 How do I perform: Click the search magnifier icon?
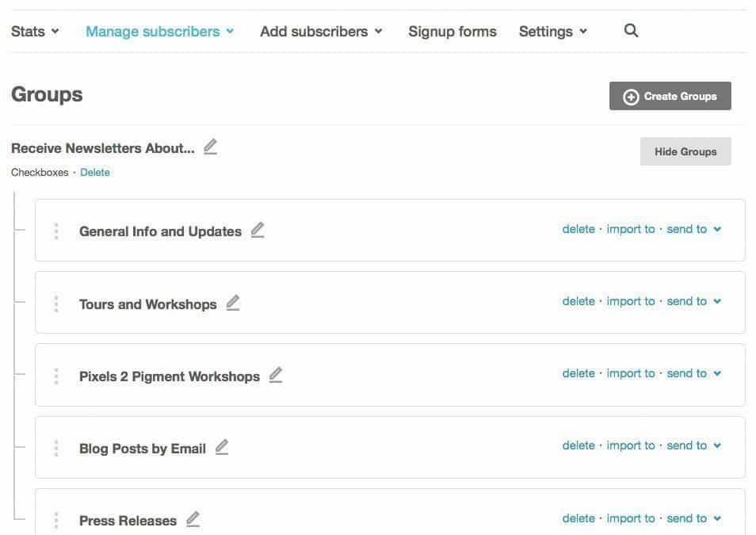[x=631, y=31]
